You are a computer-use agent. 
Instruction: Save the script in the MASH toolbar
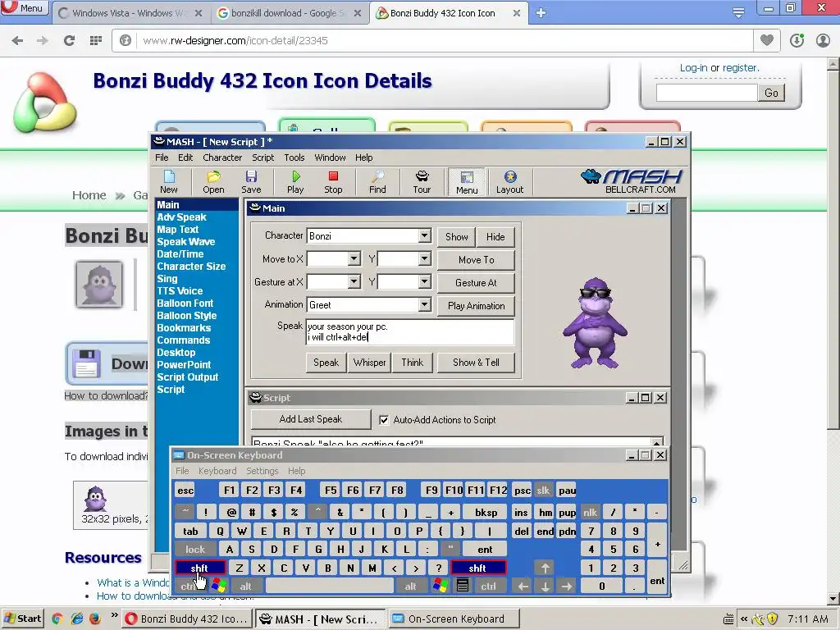[251, 181]
